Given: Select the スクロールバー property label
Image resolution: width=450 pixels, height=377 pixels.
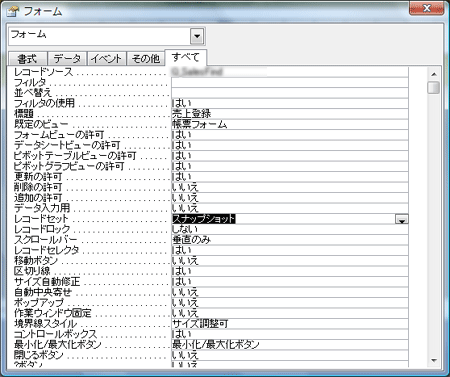Looking at the screenshot, I should (45, 240).
